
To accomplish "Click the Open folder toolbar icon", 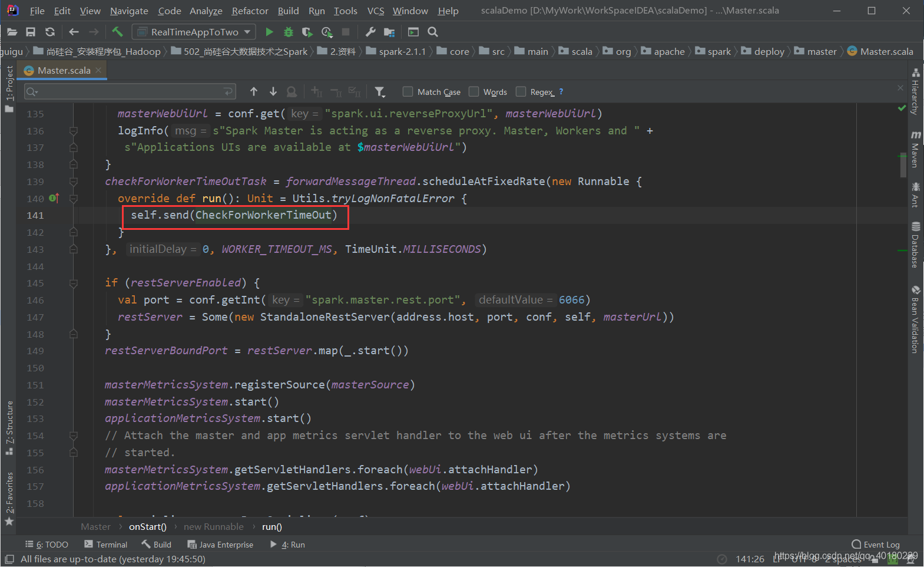I will pos(12,32).
